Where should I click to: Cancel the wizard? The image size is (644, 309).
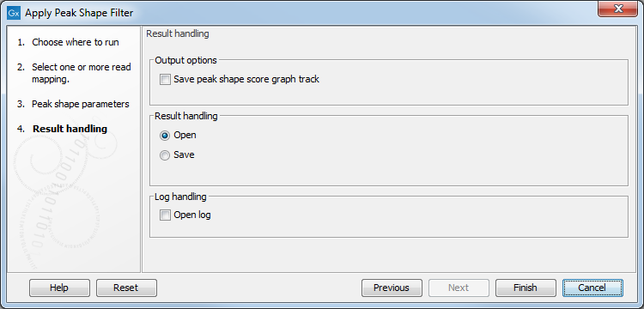pos(592,288)
